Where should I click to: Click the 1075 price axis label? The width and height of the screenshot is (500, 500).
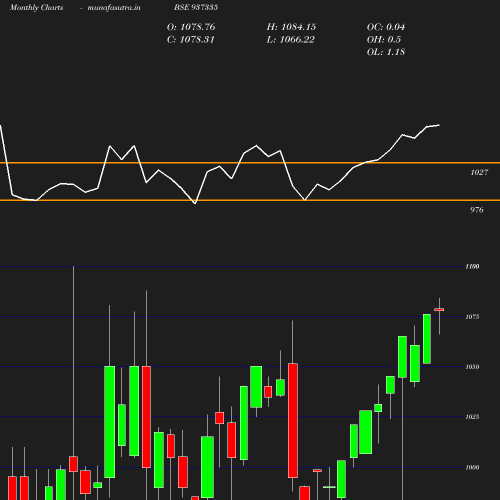472,317
